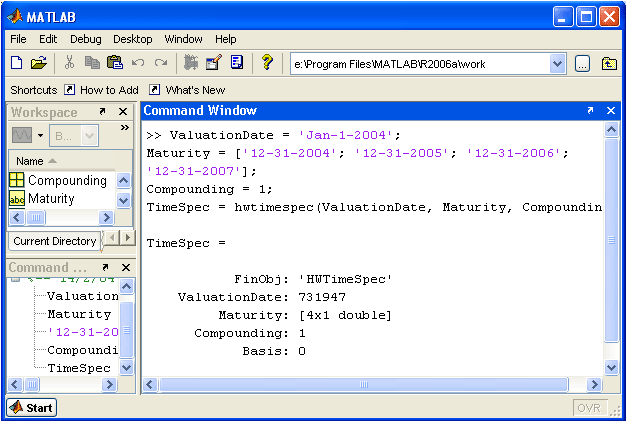Select the Valuation entry in Command History
Screen dimensions: 627x422
[x=83, y=296]
